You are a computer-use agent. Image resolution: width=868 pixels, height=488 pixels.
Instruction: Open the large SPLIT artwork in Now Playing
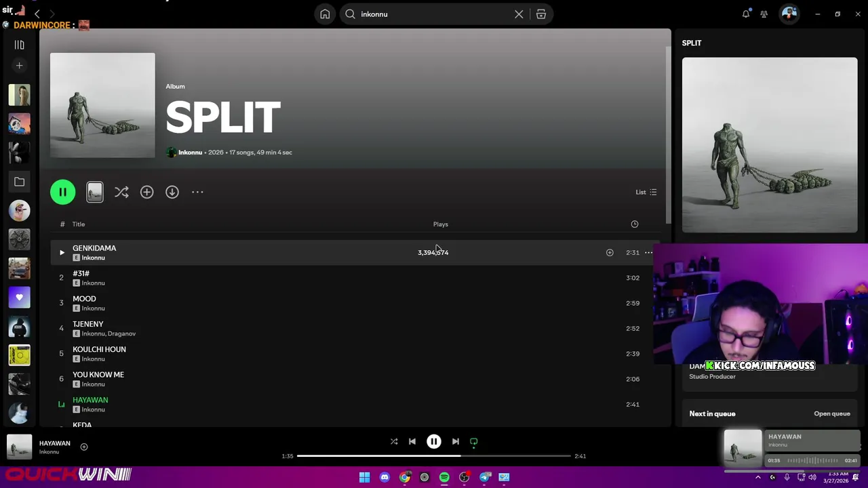770,145
